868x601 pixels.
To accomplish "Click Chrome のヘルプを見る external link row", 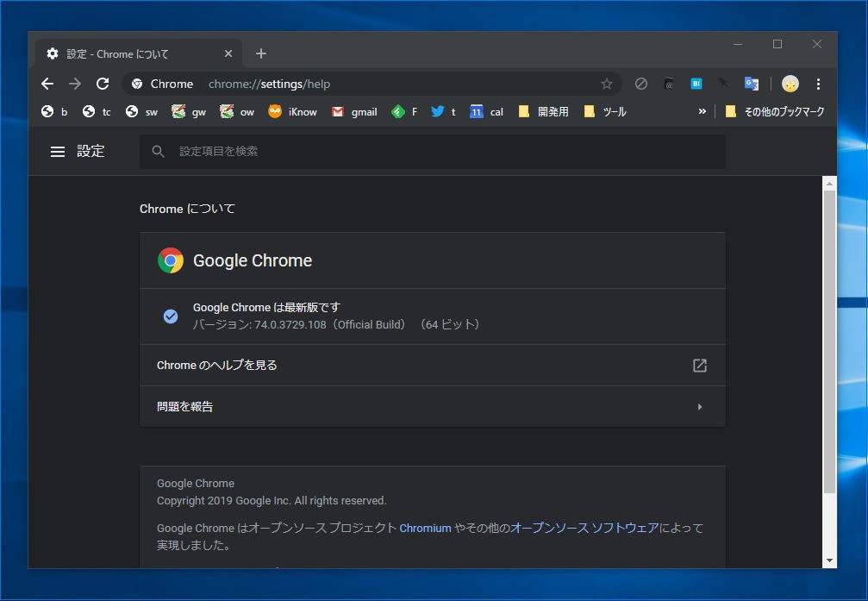I will tap(432, 365).
